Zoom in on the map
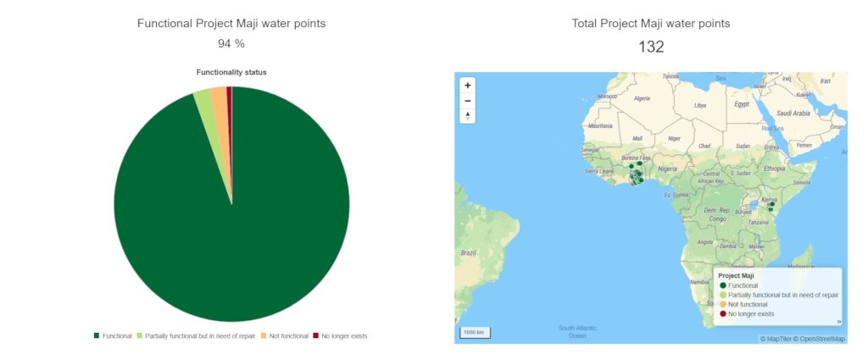 468,86
